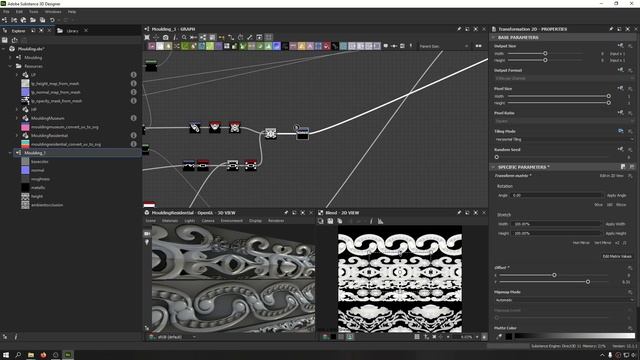Open the Windows menu
The height and width of the screenshot is (360, 640).
point(53,12)
